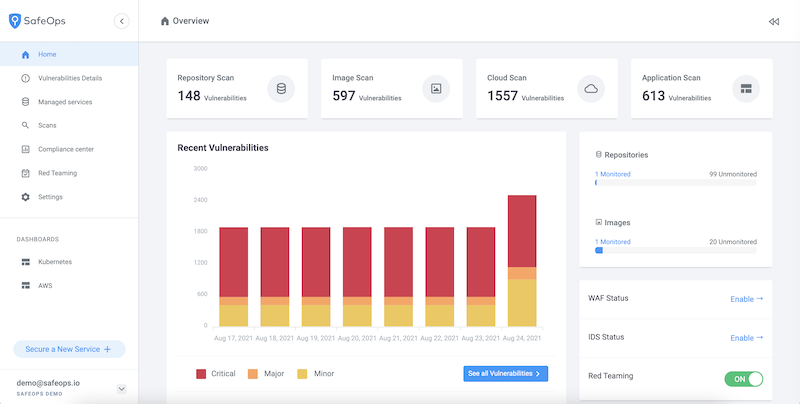Image resolution: width=800 pixels, height=404 pixels.
Task: Toggle the Red Teaming ON switch
Action: (743, 379)
